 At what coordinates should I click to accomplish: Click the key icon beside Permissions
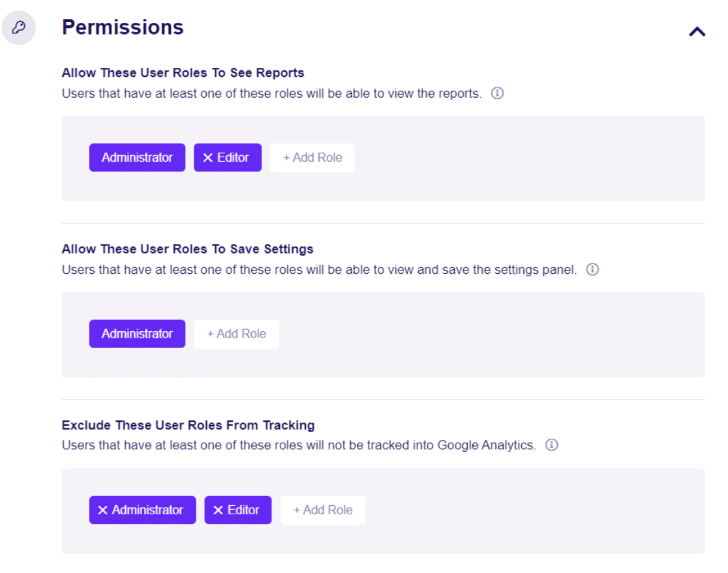coord(18,27)
